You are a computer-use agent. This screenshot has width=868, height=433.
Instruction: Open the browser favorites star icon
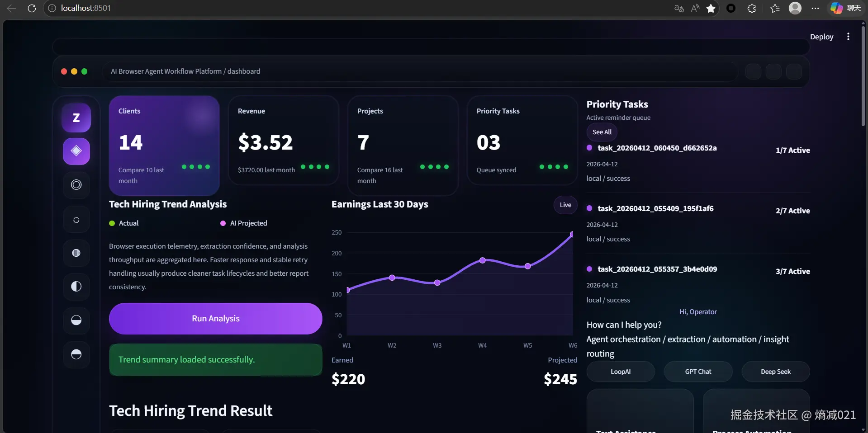[711, 8]
